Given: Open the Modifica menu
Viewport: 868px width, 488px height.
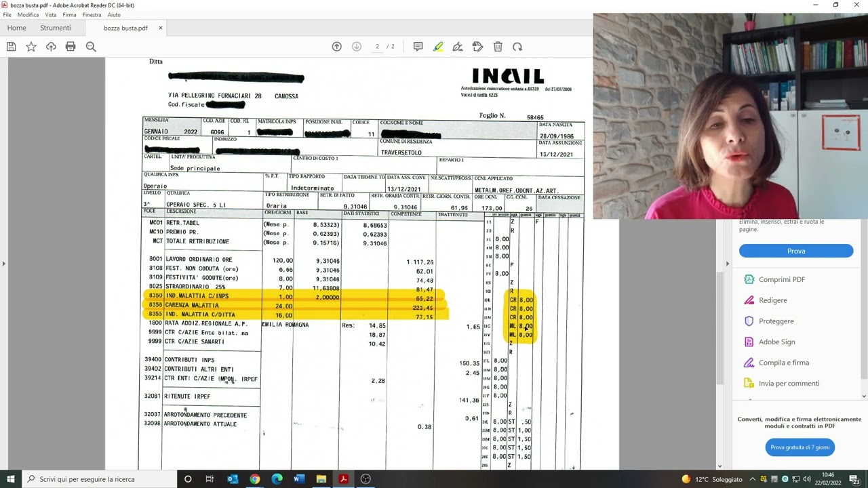Looking at the screenshot, I should pyautogui.click(x=28, y=15).
